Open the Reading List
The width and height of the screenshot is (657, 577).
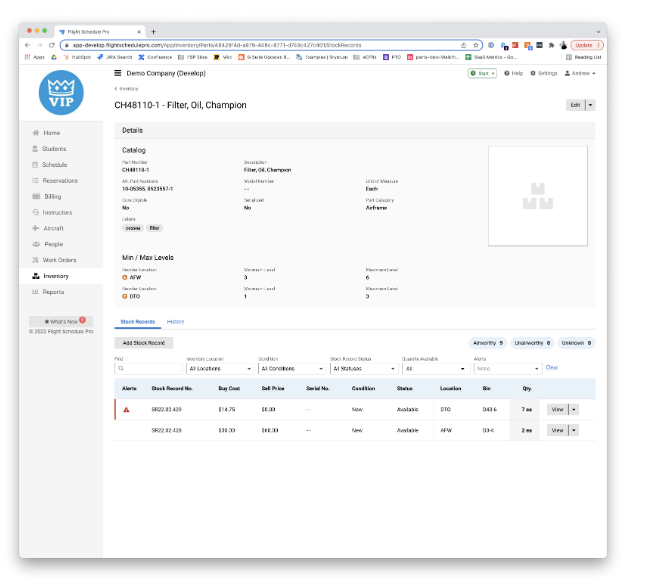[x=583, y=57]
